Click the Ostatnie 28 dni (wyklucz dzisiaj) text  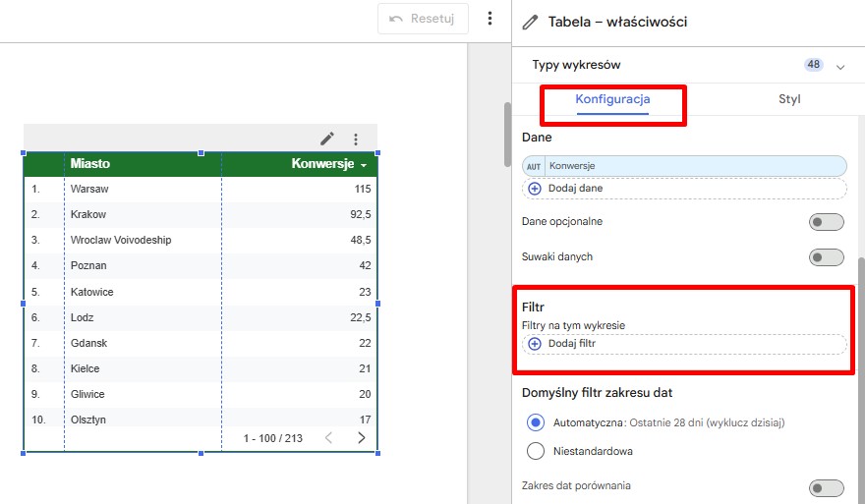click(707, 422)
